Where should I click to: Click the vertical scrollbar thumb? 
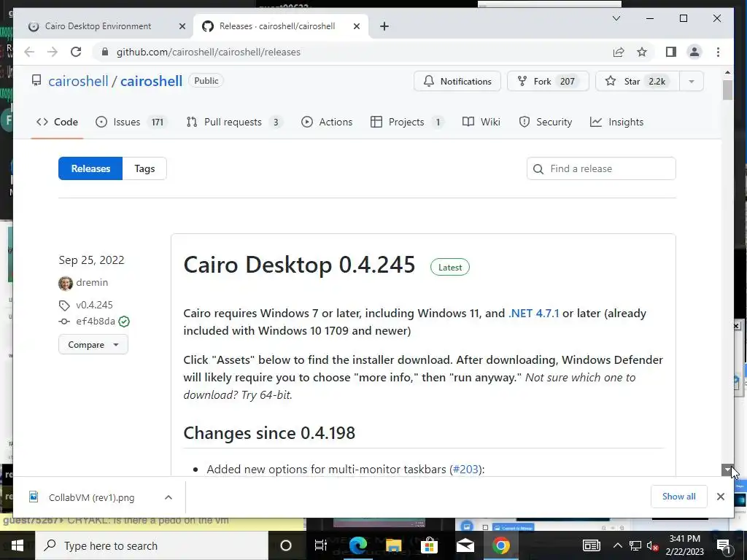click(x=727, y=90)
